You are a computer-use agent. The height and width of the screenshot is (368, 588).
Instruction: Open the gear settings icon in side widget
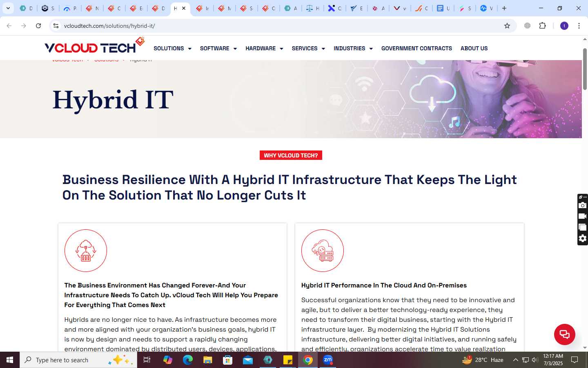click(x=583, y=238)
